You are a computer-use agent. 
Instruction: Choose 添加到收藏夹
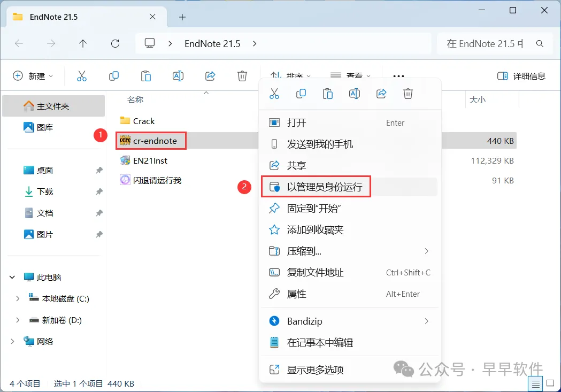coord(350,229)
